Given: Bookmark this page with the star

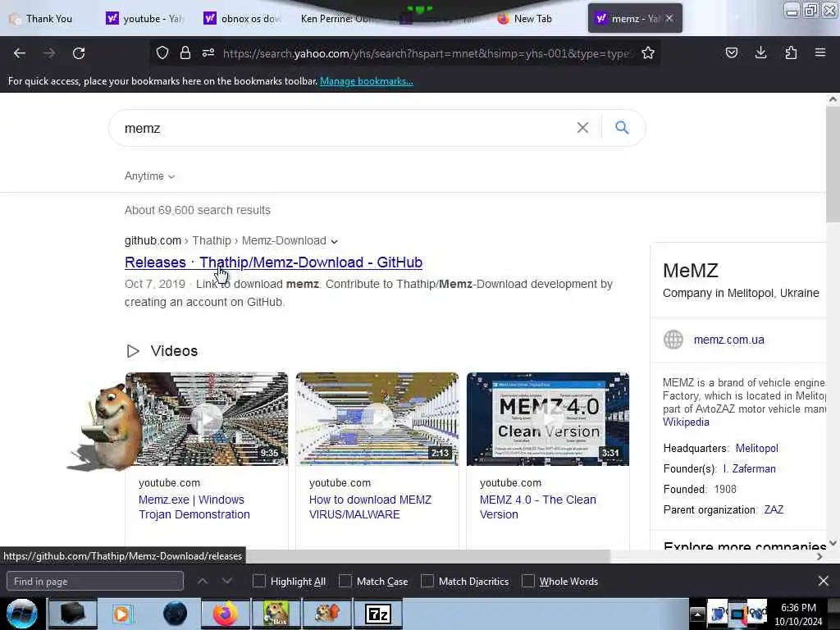Looking at the screenshot, I should (648, 52).
